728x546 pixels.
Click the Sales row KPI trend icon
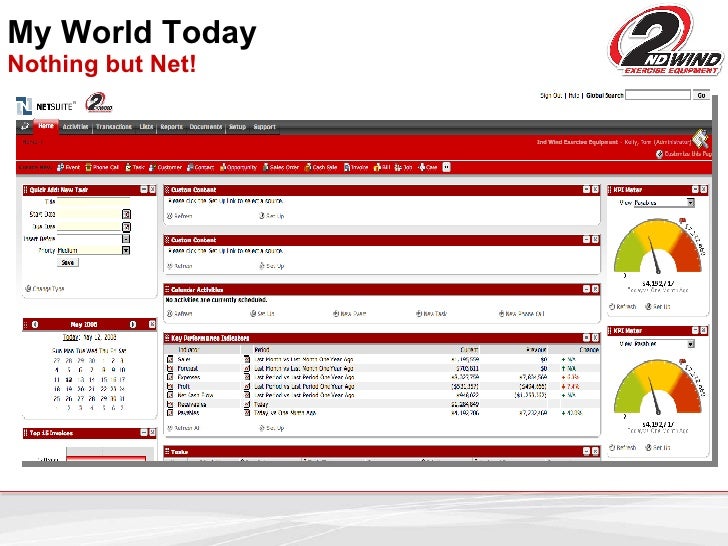[x=170, y=359]
